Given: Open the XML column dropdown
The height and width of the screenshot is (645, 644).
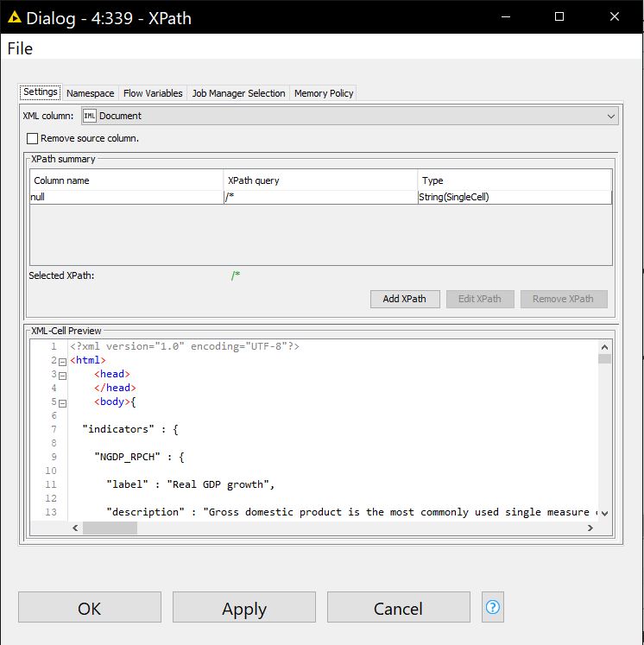Looking at the screenshot, I should pyautogui.click(x=350, y=116).
